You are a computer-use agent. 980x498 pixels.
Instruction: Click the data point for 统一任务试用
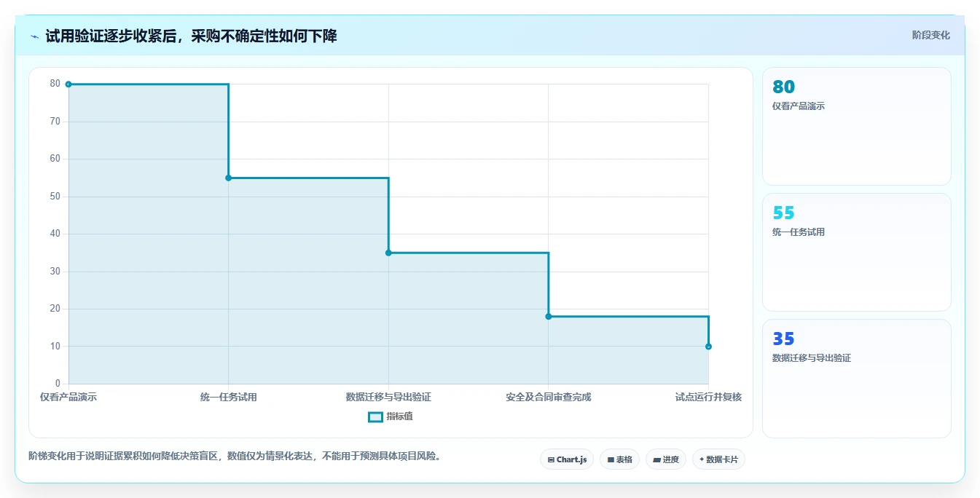(228, 178)
